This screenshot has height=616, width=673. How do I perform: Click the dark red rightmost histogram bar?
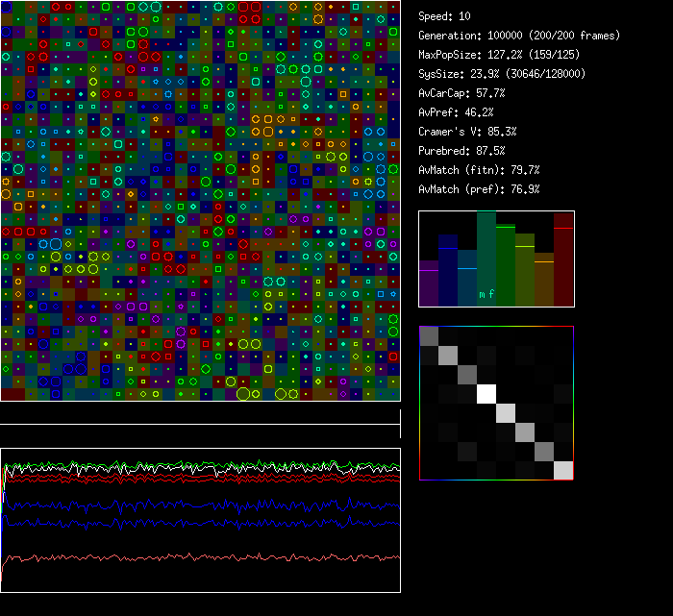click(563, 259)
